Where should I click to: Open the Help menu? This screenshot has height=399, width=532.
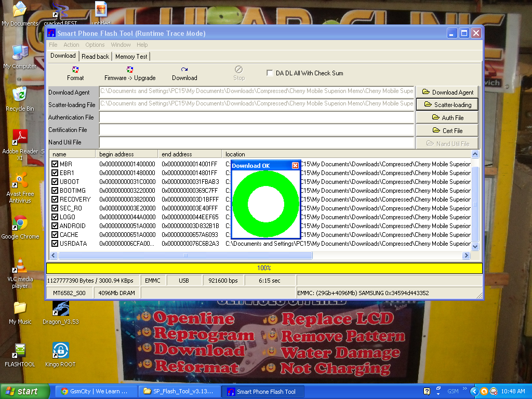[142, 45]
